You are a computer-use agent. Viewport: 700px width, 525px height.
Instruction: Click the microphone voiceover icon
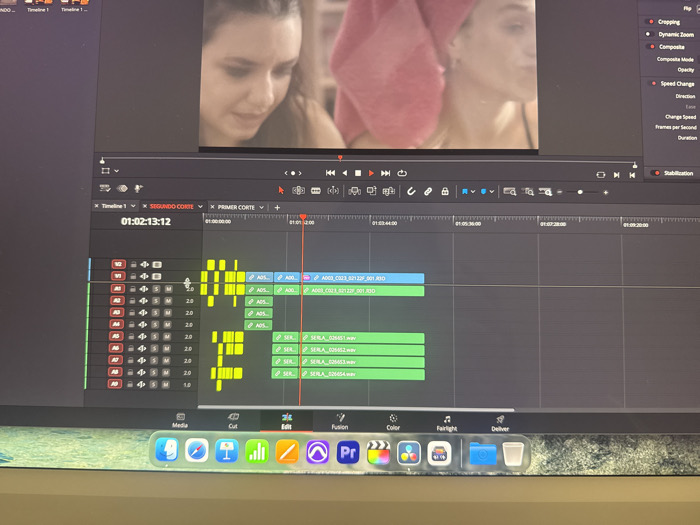[x=138, y=189]
